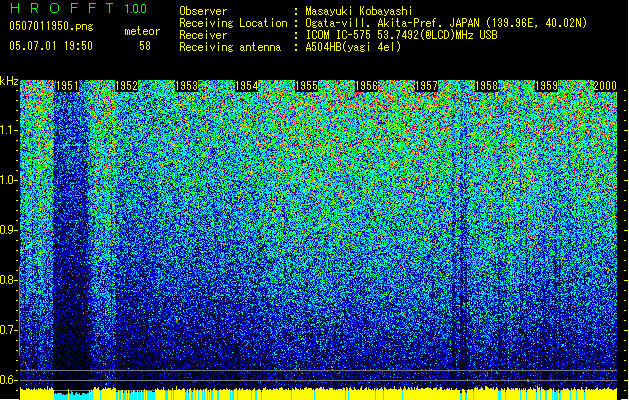The height and width of the screenshot is (400, 629).
Task: Click the 1958 time marker
Action: pyautogui.click(x=486, y=86)
